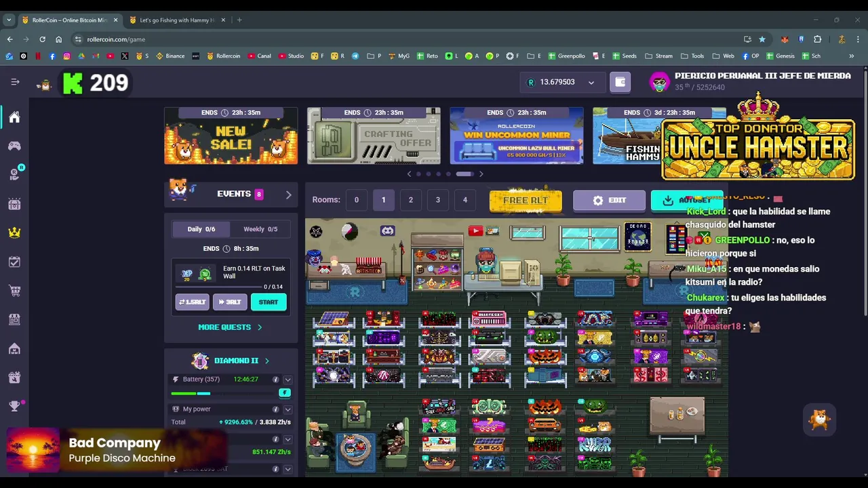Click the FREE RLT button
Screen dimensions: 868x488
point(526,201)
